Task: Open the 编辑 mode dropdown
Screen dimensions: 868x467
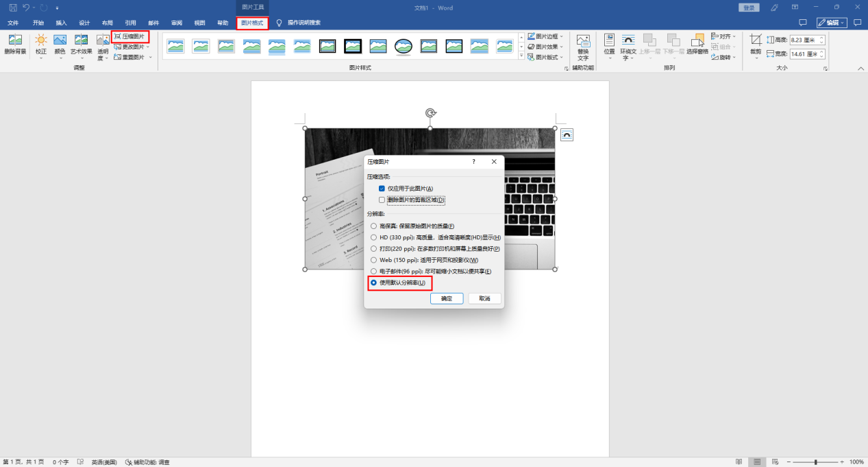Action: click(x=832, y=23)
